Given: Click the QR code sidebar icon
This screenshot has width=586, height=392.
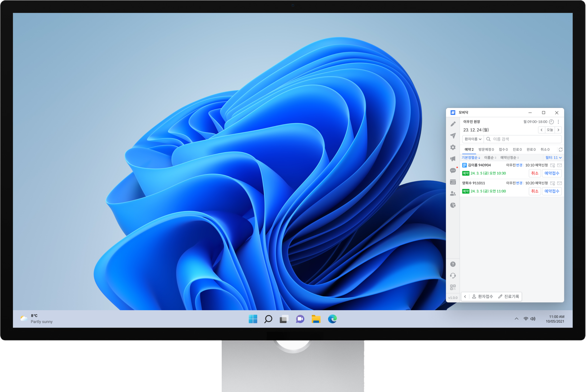Looking at the screenshot, I should coord(453,287).
